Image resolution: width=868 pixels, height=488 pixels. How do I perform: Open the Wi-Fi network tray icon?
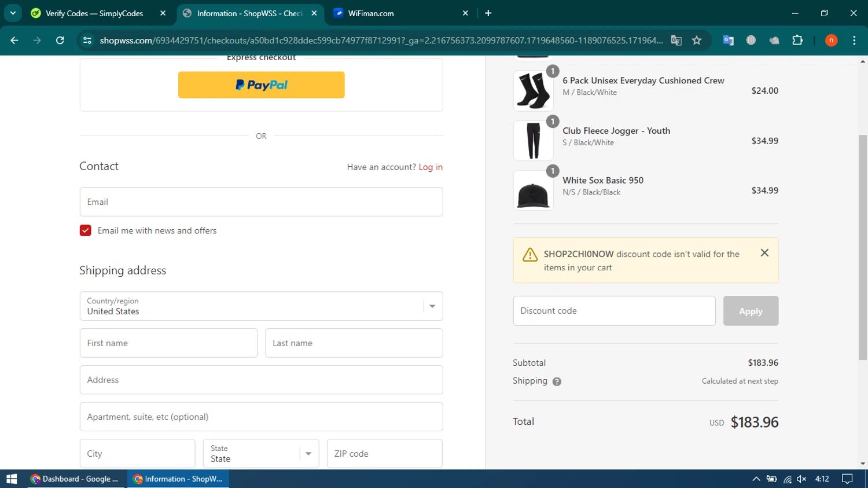tap(787, 479)
